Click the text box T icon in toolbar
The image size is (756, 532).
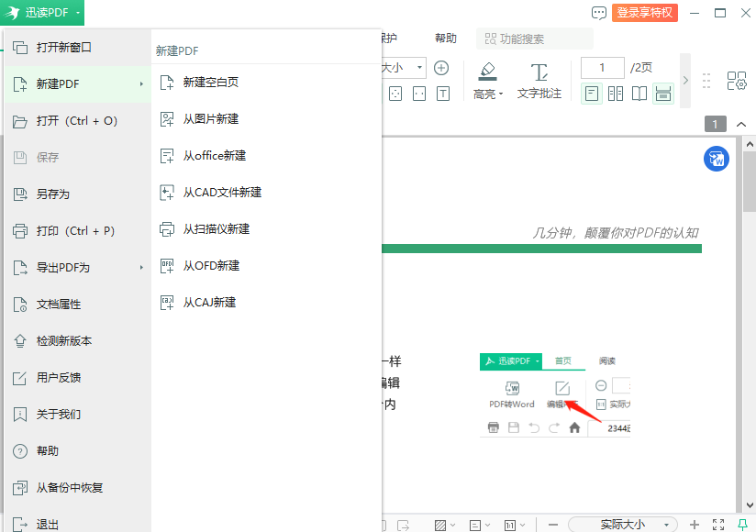click(x=443, y=94)
